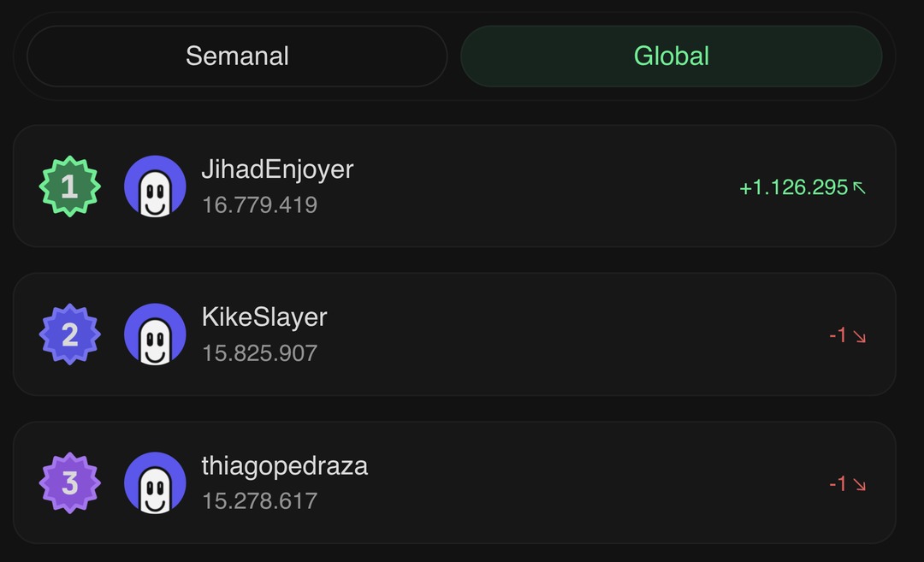The image size is (924, 562).
Task: Open the avatar of the rank 2 player
Action: [x=155, y=334]
